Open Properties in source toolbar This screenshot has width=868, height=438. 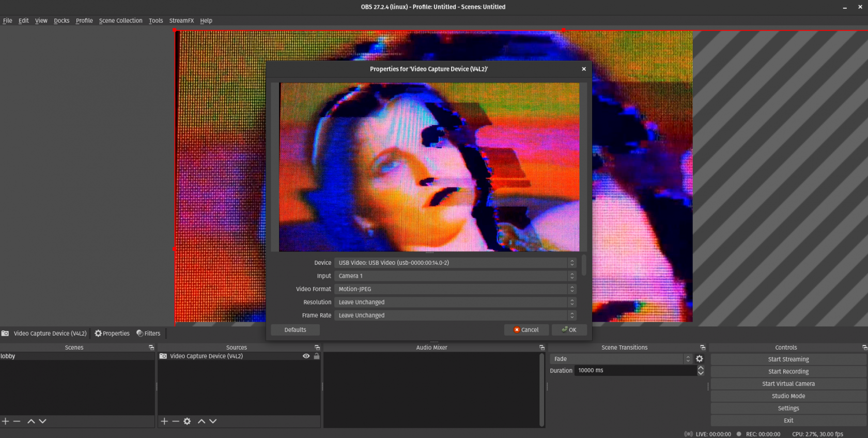[x=112, y=334]
